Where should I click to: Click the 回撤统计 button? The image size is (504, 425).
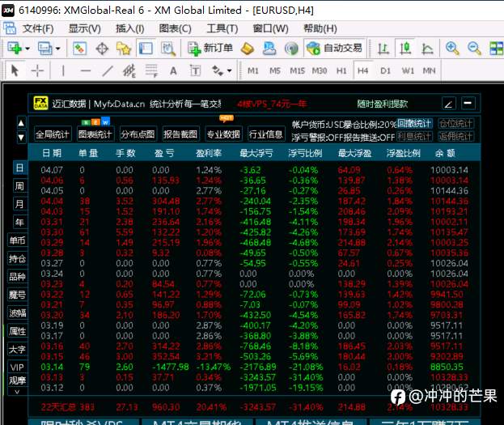[x=415, y=124]
